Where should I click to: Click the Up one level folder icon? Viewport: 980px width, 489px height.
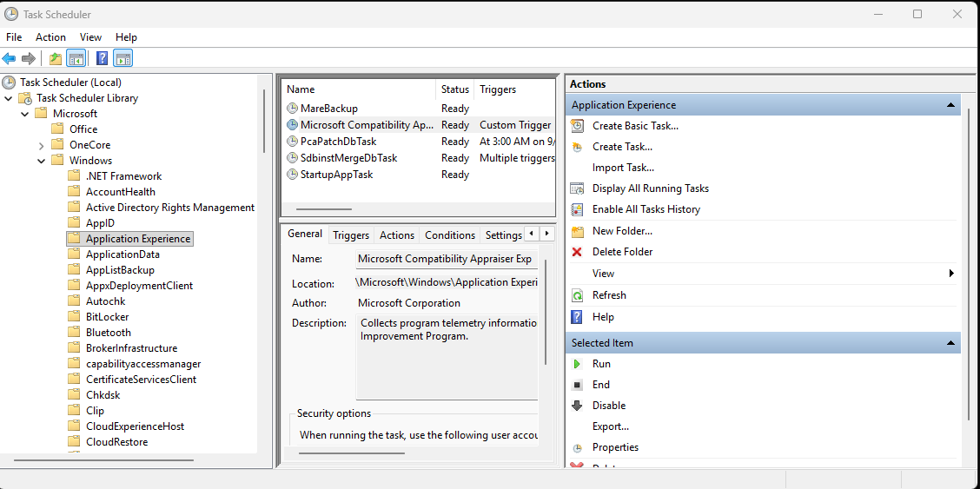point(56,59)
